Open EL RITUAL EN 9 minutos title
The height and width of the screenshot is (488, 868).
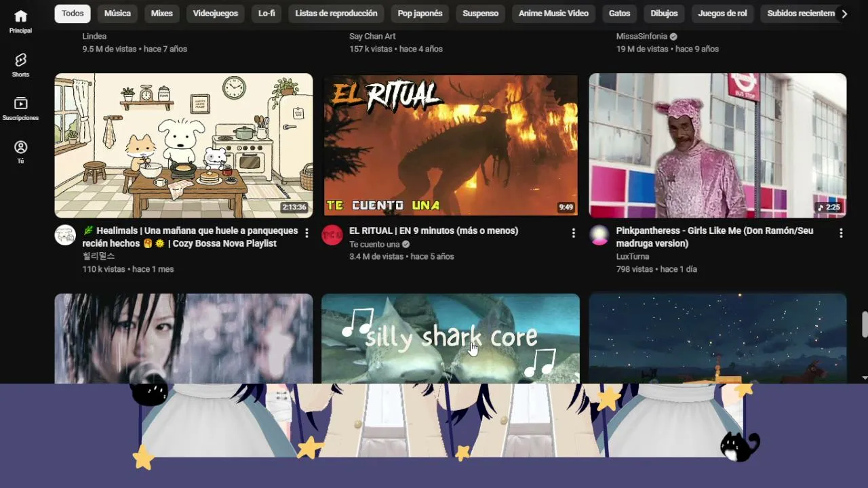434,231
